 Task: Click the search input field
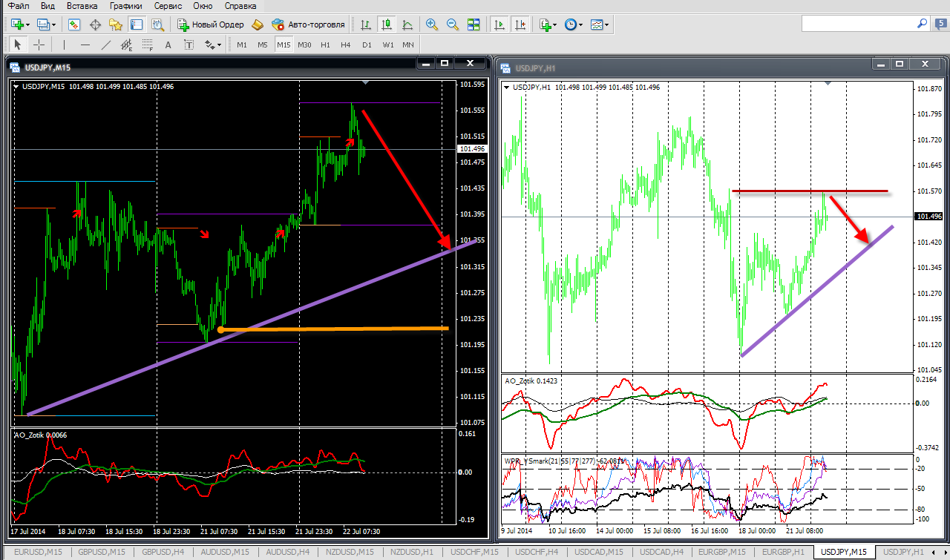click(855, 24)
